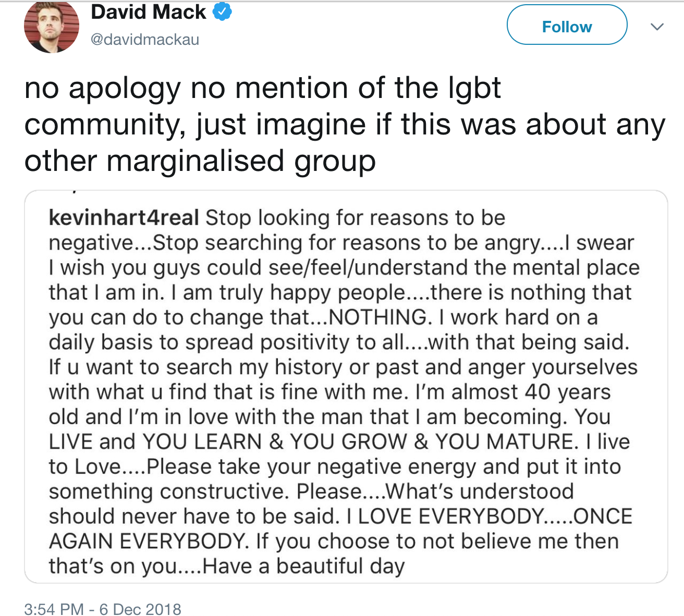Image resolution: width=684 pixels, height=616 pixels.
Task: Click "NOTHING" in the embedded caption
Action: 378,317
